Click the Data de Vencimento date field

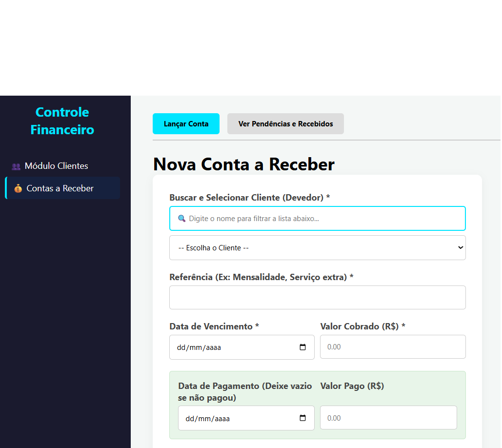point(241,347)
